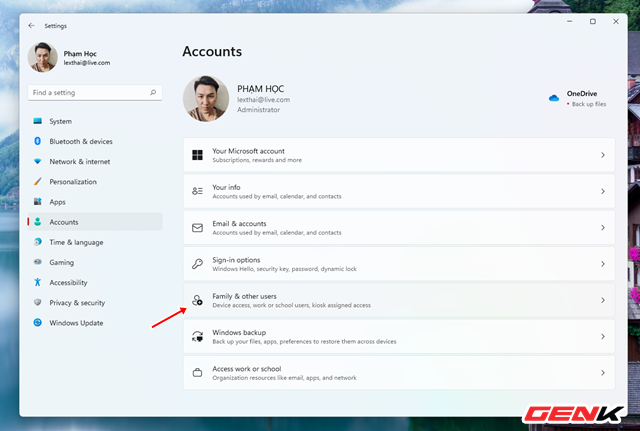Click the Network & internet wifi icon
Screen dimensions: 640x431
pos(38,162)
